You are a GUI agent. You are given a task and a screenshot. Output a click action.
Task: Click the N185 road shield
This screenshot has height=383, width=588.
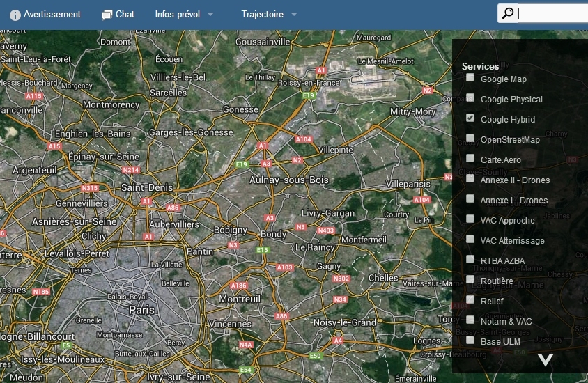click(x=41, y=292)
